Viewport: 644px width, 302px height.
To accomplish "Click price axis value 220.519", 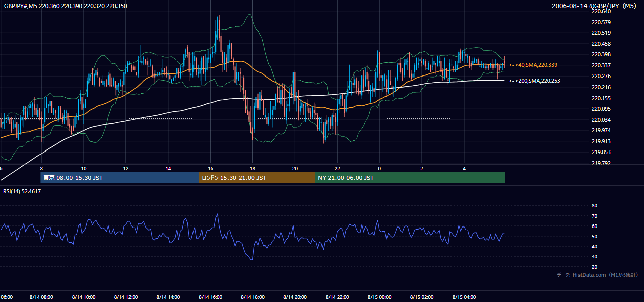I will (x=601, y=33).
